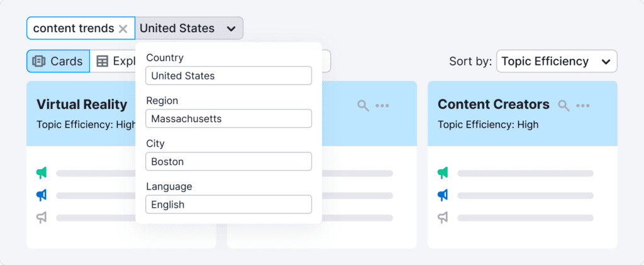The width and height of the screenshot is (644, 265).
Task: Click the green megaphone icon in Virtual Reality card
Action: click(x=42, y=172)
